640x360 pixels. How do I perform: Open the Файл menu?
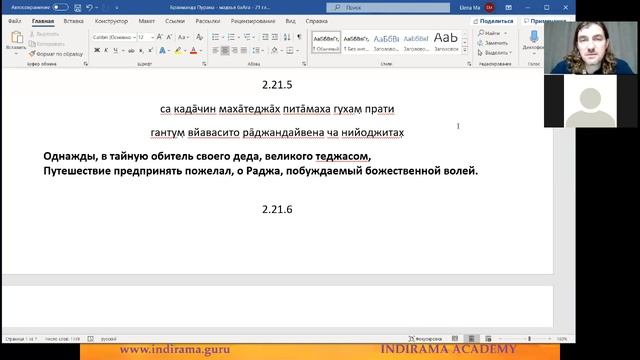coord(15,21)
